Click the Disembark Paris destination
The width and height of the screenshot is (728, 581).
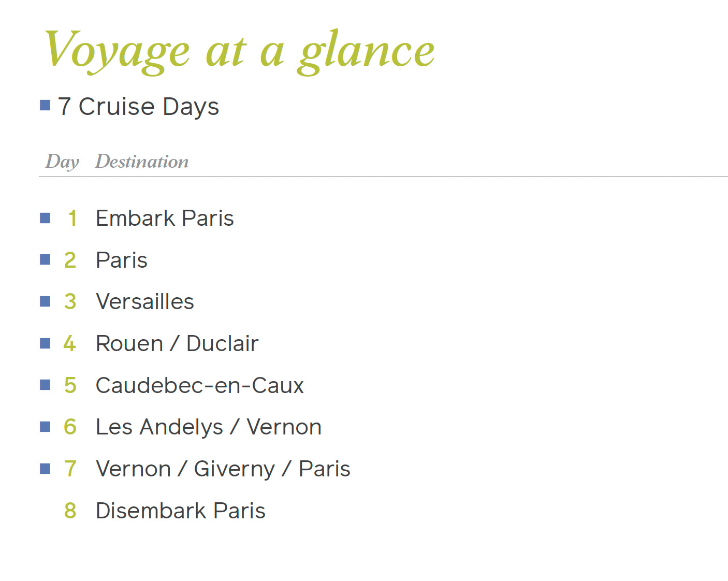[181, 511]
